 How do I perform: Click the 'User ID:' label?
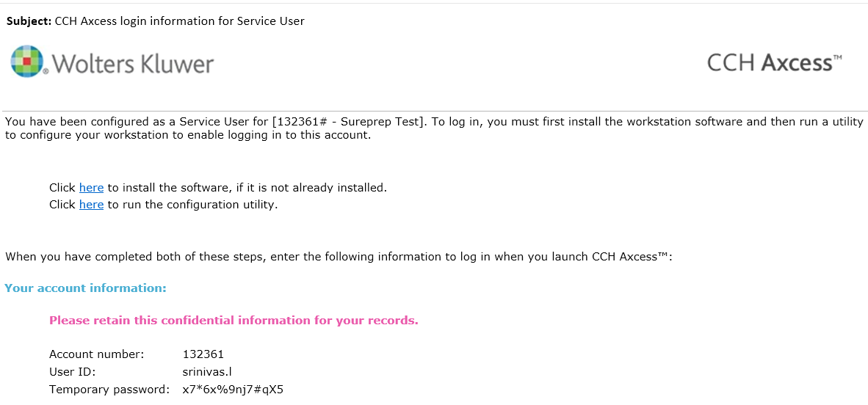pos(73,372)
